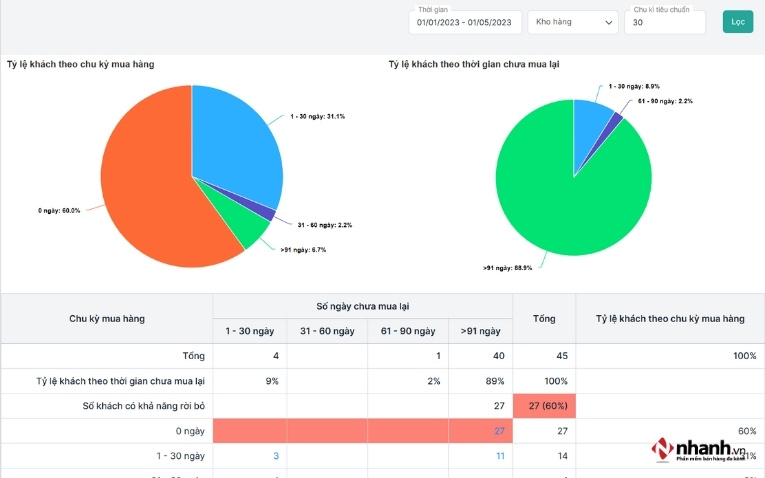Open the blue link 27 in 0 ngày row

click(x=499, y=431)
